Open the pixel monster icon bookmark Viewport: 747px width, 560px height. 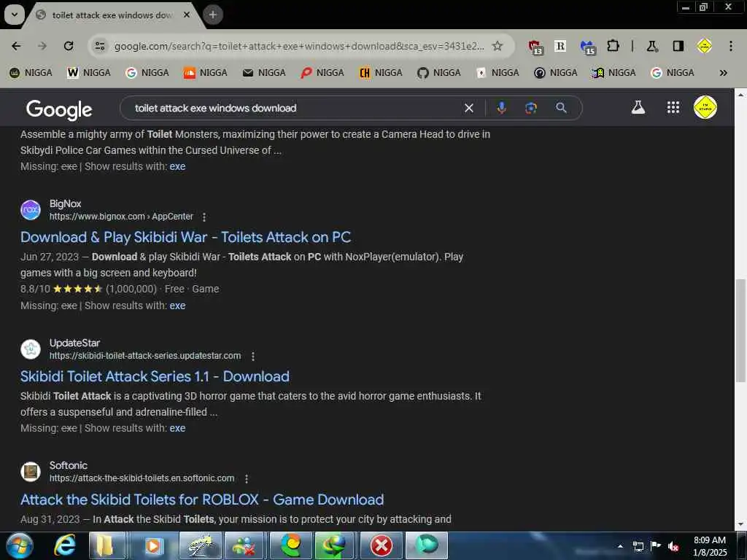pos(614,72)
